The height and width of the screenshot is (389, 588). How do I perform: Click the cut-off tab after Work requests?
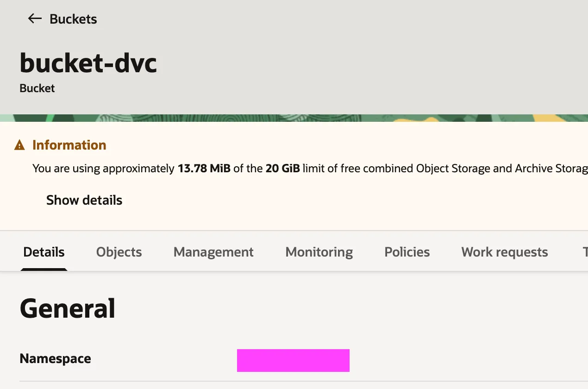(x=585, y=252)
